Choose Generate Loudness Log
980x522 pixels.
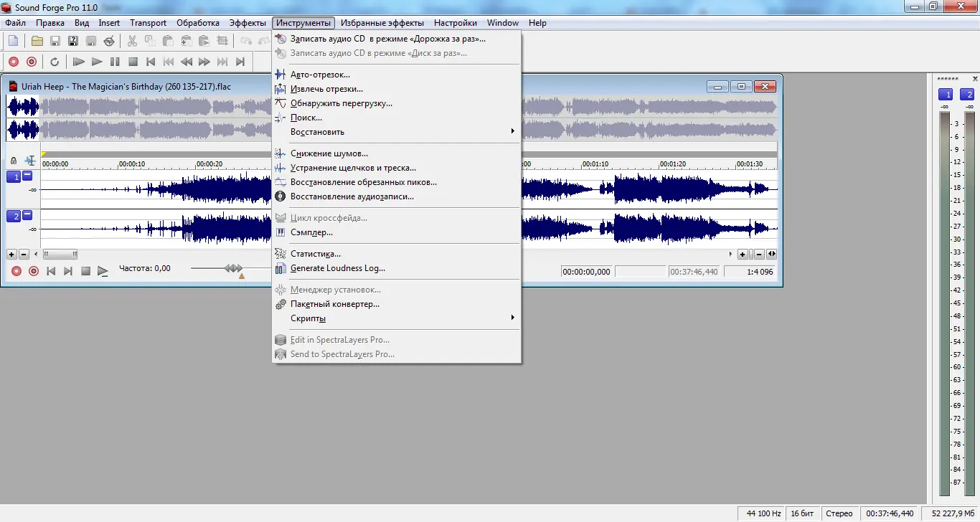click(397, 268)
